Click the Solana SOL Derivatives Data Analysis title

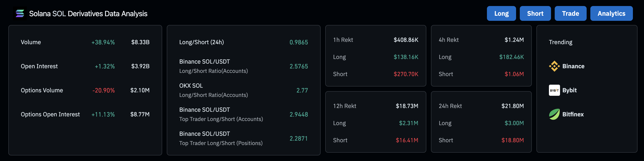pyautogui.click(x=88, y=13)
